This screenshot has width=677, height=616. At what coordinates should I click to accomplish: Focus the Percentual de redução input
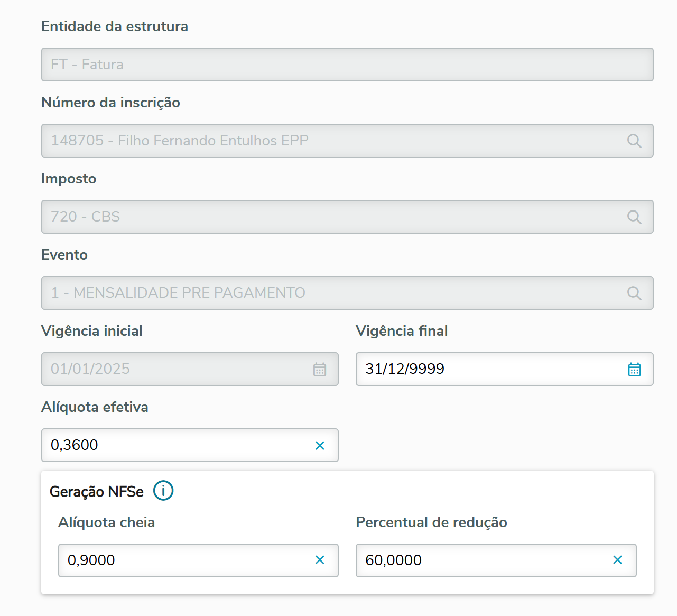point(481,560)
